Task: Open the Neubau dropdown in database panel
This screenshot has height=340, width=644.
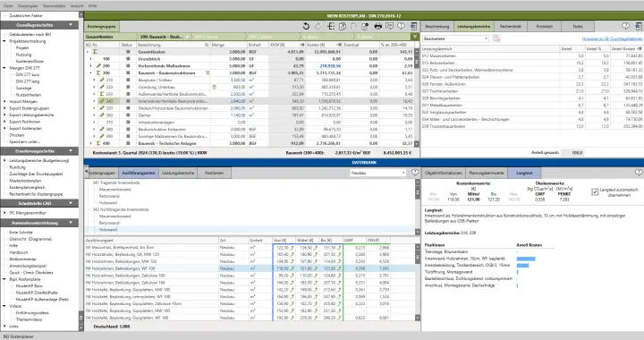Action: tap(378, 173)
